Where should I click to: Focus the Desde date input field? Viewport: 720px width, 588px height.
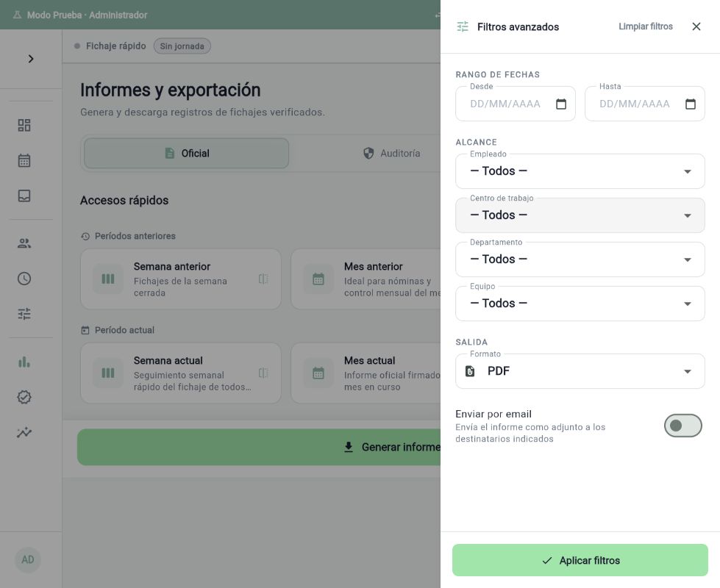point(516,104)
